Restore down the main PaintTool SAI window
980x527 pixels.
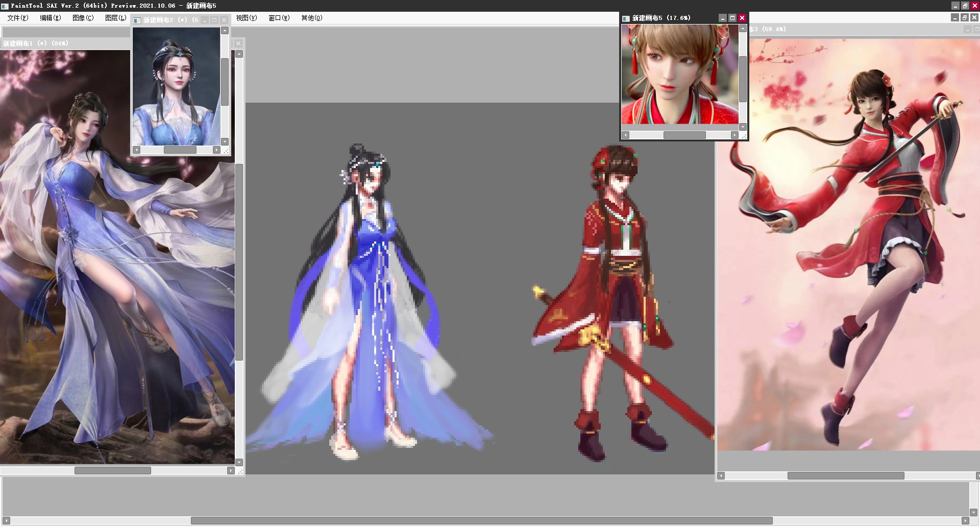(965, 6)
